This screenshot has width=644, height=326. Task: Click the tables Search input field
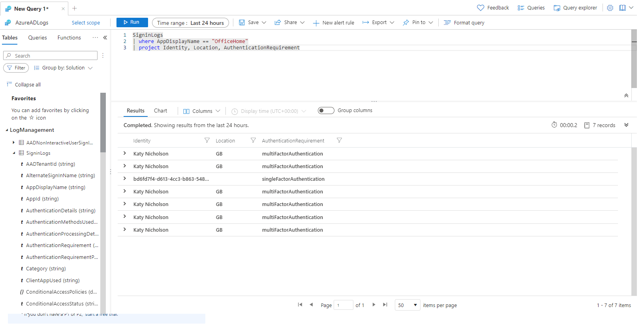(50, 56)
